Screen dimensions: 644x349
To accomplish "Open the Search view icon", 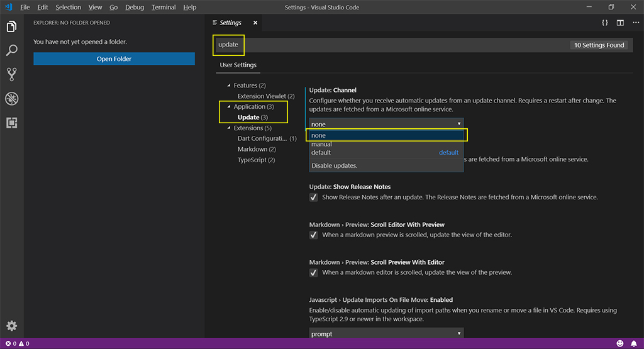I will pyautogui.click(x=11, y=50).
